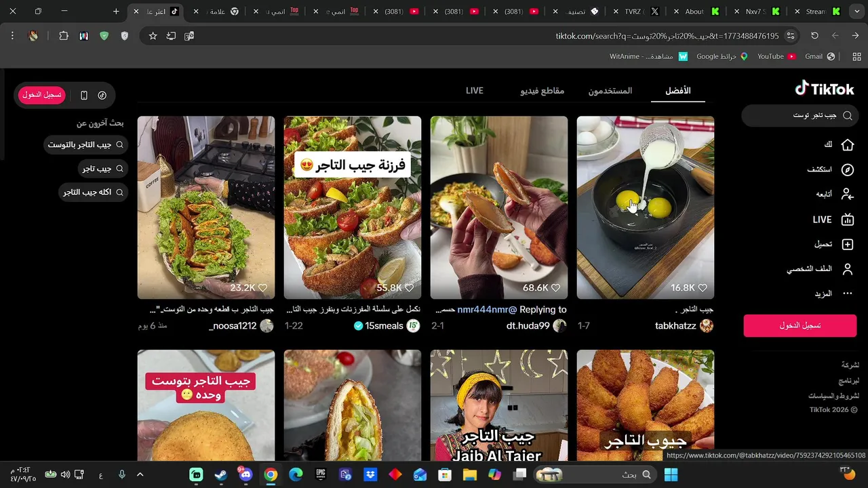Open the TikTok logo home link
This screenshot has width=868, height=488.
(824, 89)
